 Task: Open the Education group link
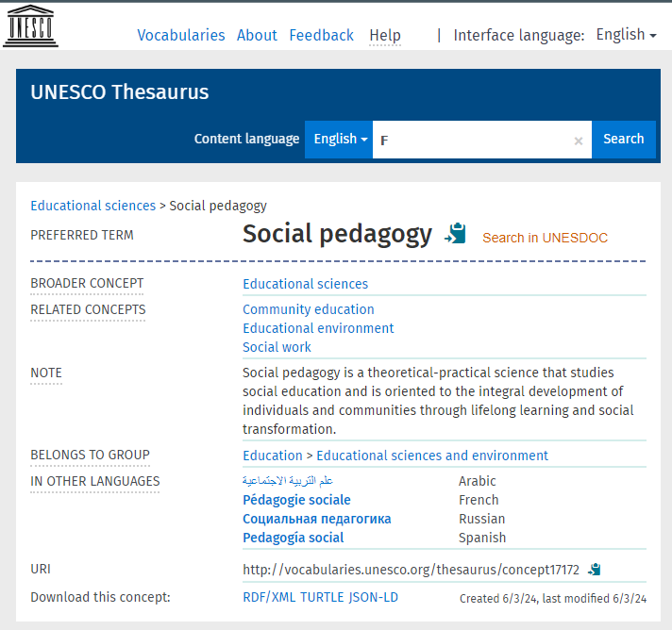coord(273,456)
